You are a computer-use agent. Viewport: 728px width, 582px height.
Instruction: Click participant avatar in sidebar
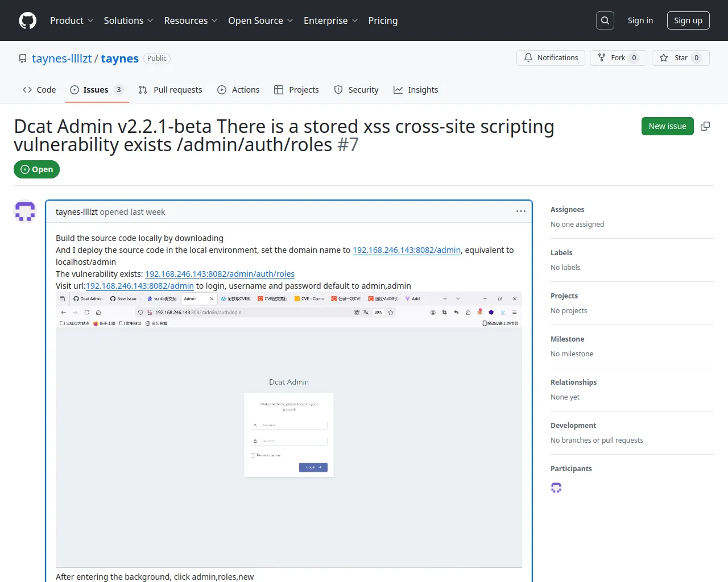(x=556, y=488)
